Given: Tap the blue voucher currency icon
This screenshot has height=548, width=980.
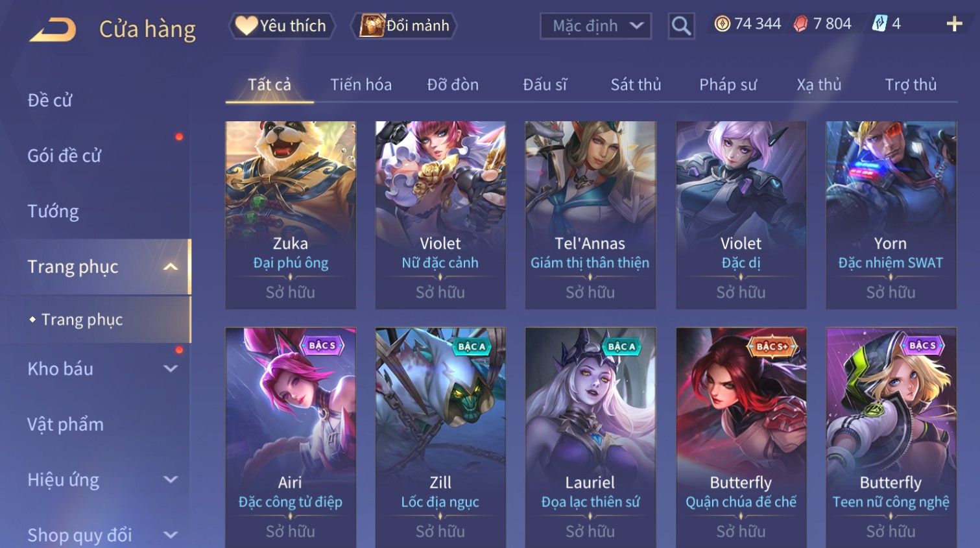Looking at the screenshot, I should click(x=879, y=24).
